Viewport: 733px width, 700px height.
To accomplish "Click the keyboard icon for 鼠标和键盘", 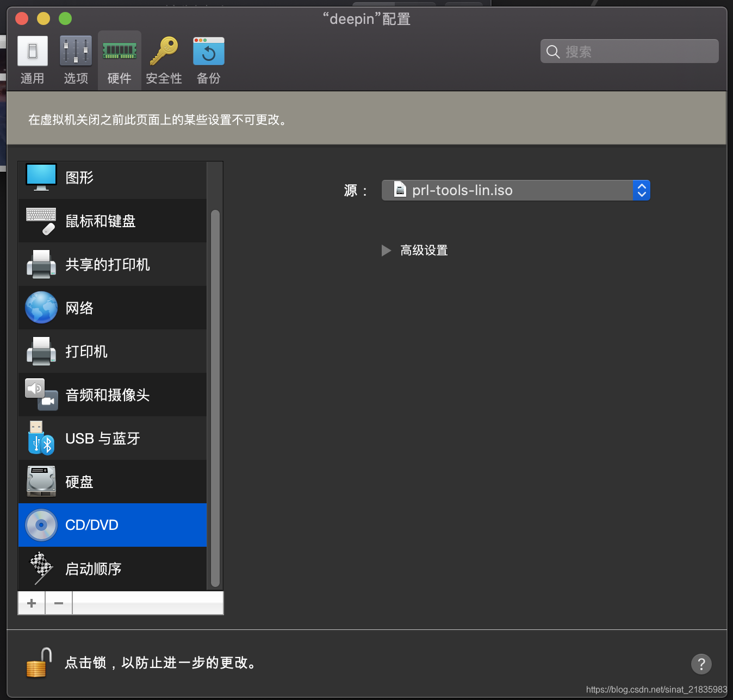I will coord(41,221).
